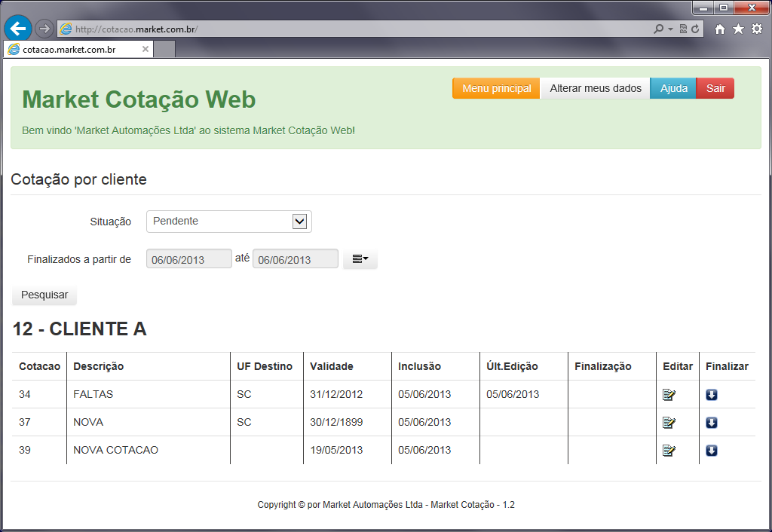Click the 12 - CLIENTE A heading
Screen dimensions: 772x532
point(79,329)
